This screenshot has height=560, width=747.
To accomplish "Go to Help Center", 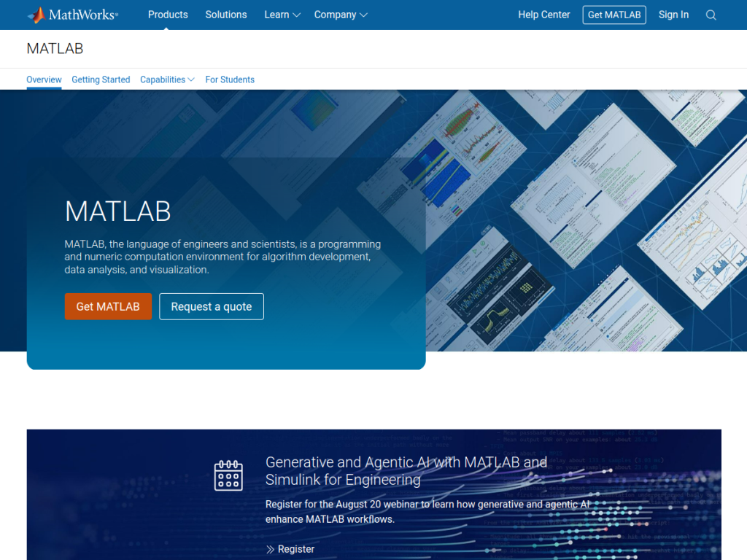I will (x=544, y=15).
